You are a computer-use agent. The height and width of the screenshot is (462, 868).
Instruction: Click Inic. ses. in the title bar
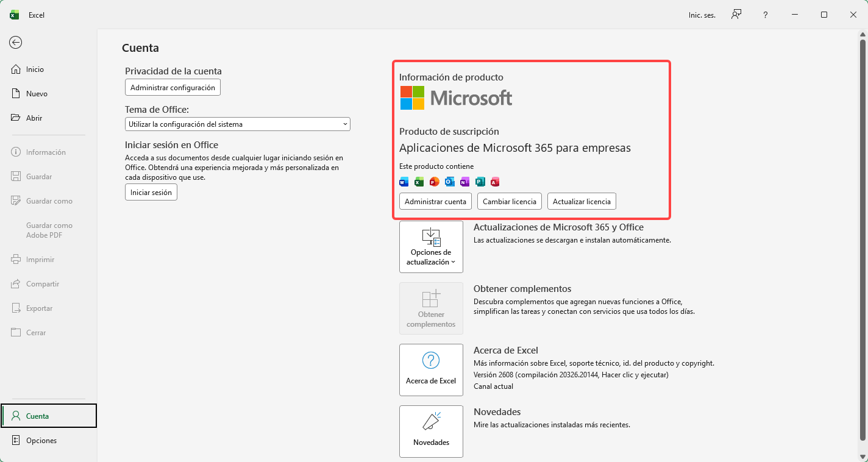click(x=702, y=15)
